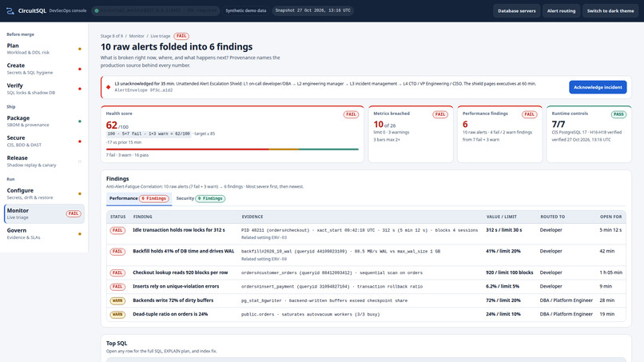Image resolution: width=644 pixels, height=362 pixels.
Task: Open Related setting ENV-08 link
Action: [264, 259]
